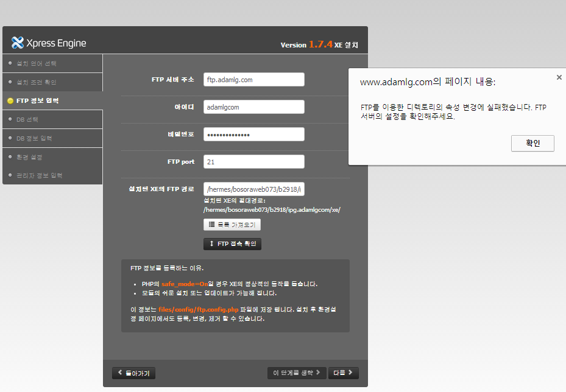Click the 비밀번호 password field

coord(253,134)
